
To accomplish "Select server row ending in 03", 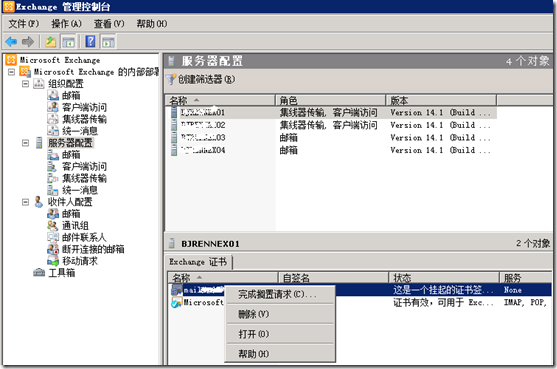I will coord(331,137).
